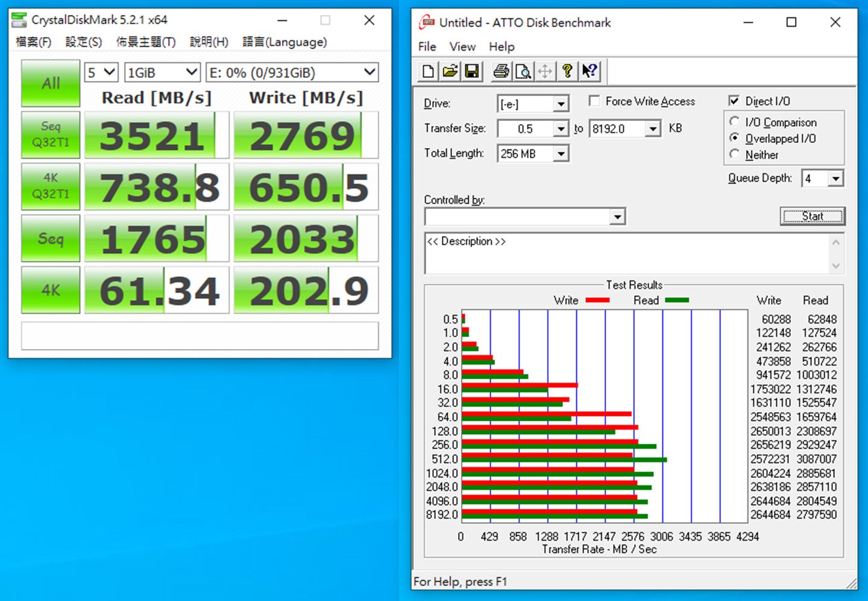This screenshot has height=601, width=868.
Task: Click the 'For Help, press F1' status text
Action: click(x=460, y=582)
